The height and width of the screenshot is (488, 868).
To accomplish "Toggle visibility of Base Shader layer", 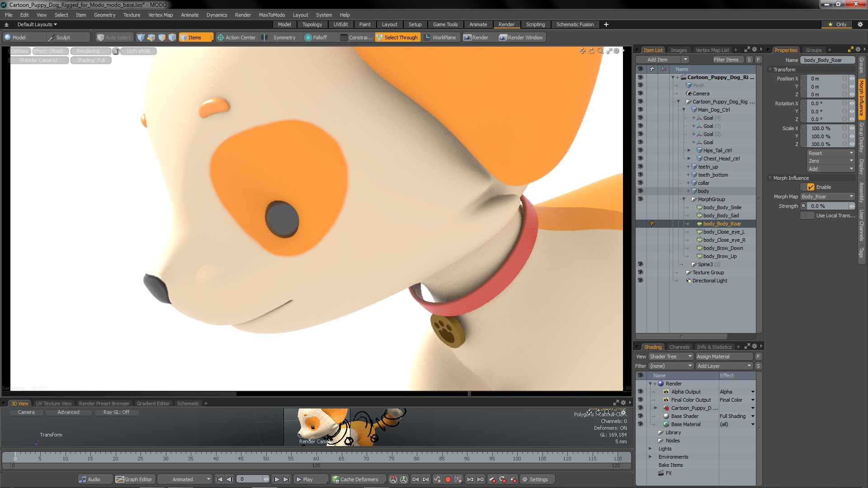I will coord(640,416).
